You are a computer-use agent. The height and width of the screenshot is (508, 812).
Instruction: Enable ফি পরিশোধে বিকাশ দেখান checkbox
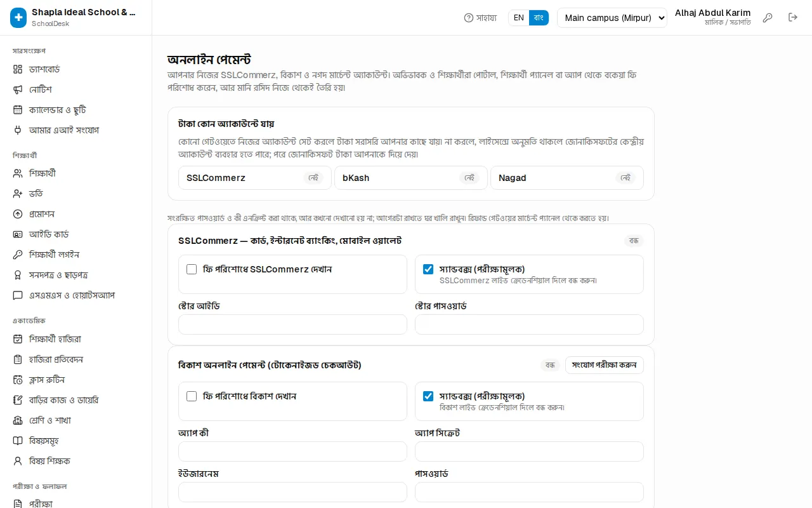192,396
